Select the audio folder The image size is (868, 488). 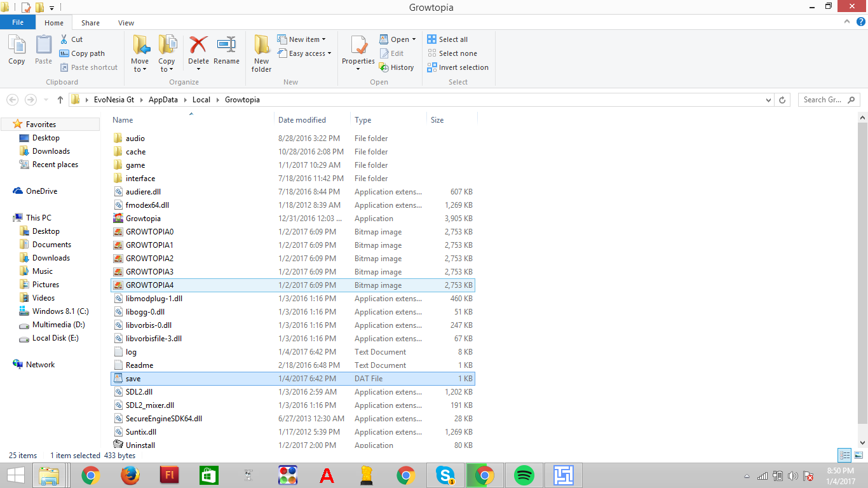(293, 139)
